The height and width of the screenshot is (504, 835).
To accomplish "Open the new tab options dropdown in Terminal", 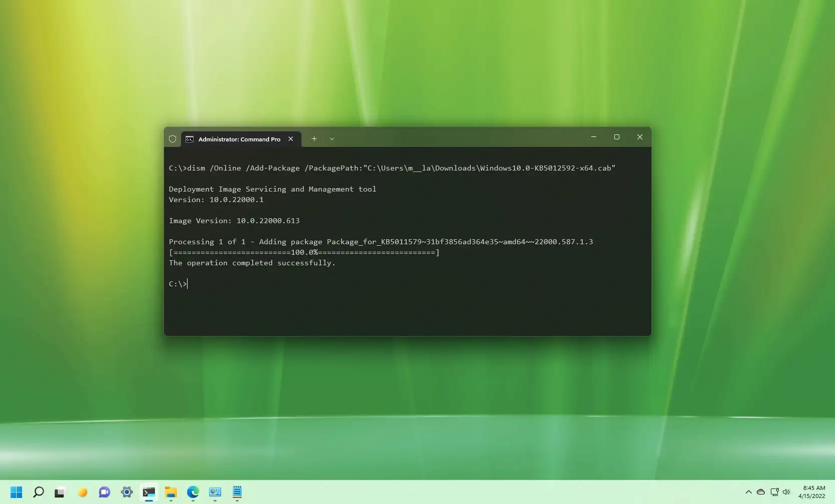I will [332, 139].
